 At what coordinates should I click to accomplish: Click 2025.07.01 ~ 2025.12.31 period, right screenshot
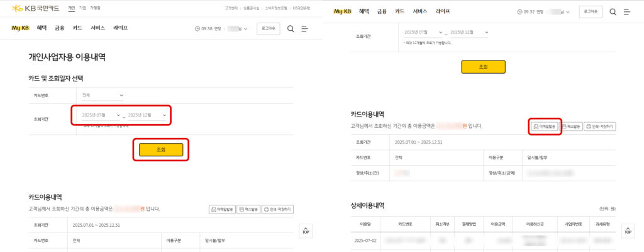point(418,142)
